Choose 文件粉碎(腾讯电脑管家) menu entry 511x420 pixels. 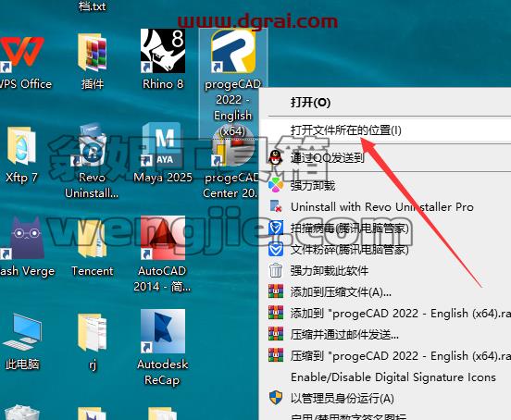pyautogui.click(x=385, y=250)
